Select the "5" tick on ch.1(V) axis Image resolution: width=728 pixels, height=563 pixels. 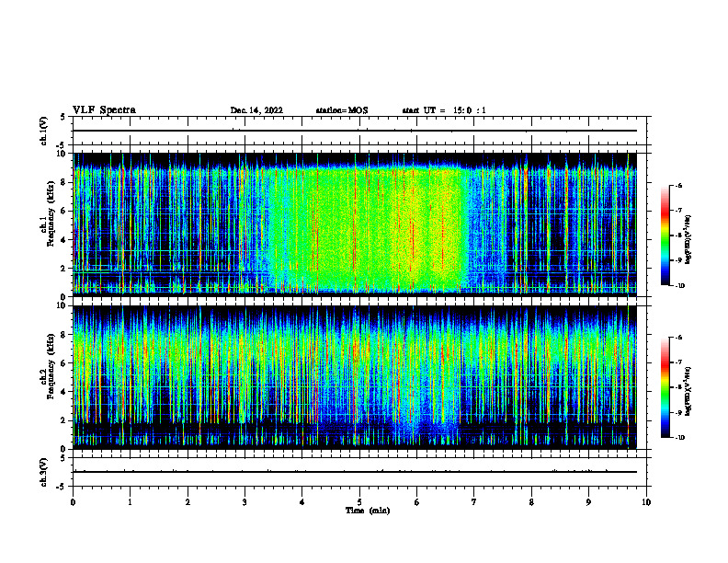tap(63, 117)
